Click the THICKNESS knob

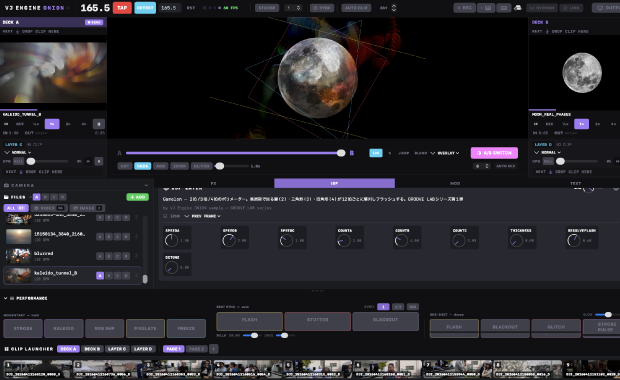(x=516, y=240)
